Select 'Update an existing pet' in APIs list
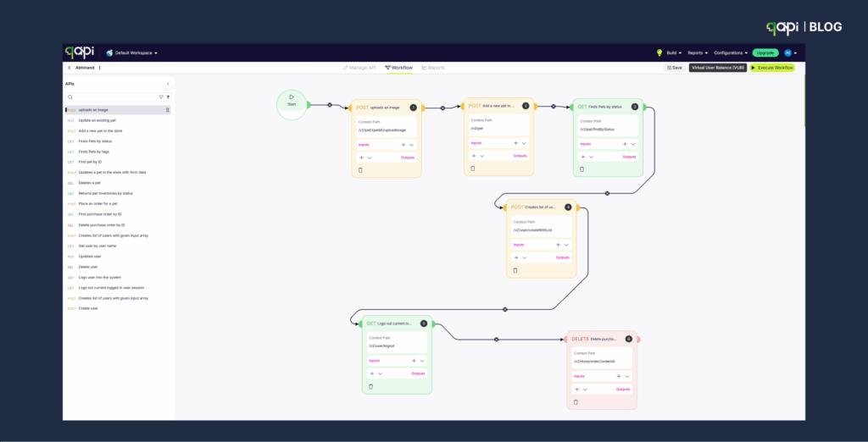868x442 pixels. (97, 120)
